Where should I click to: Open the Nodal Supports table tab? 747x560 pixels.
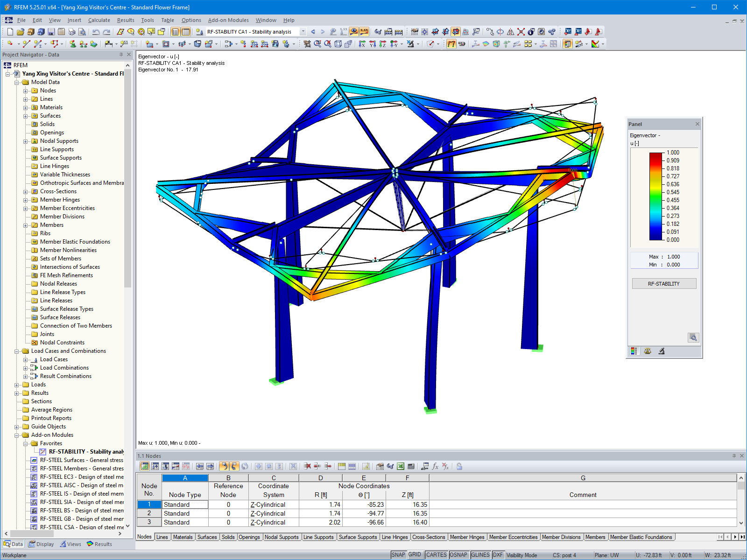(x=282, y=537)
